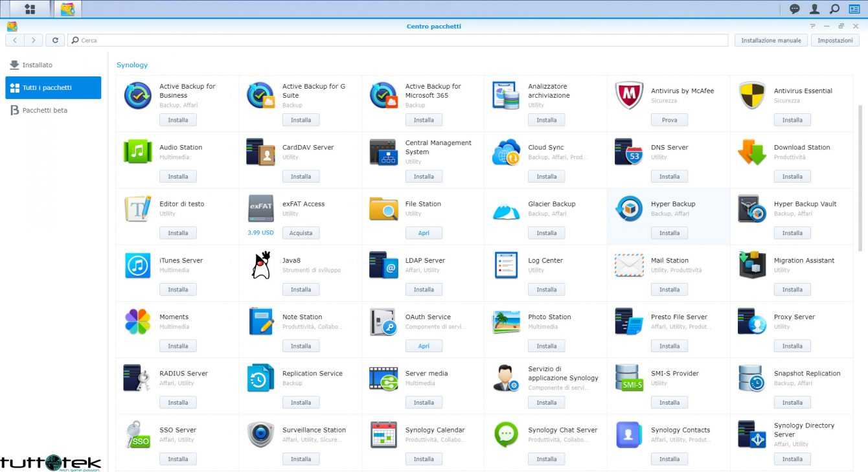Select Tutti i pacchetti in sidebar
The image size is (868, 472).
[53, 87]
